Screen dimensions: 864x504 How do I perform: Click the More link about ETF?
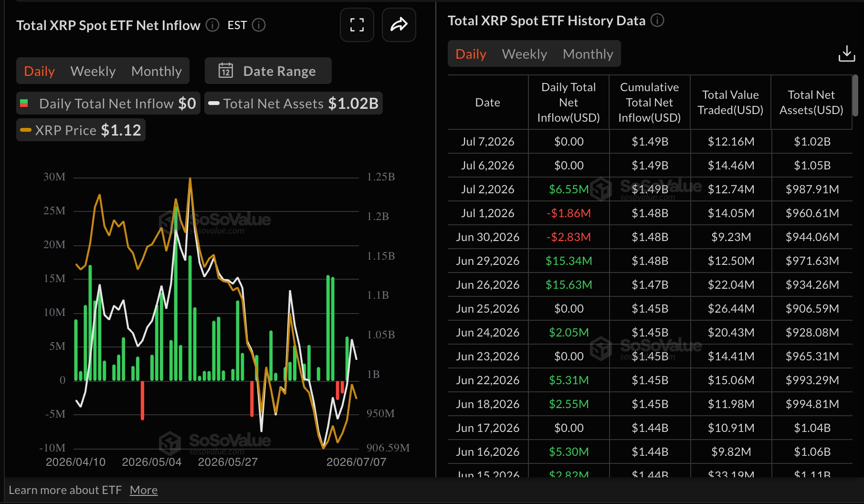click(144, 490)
